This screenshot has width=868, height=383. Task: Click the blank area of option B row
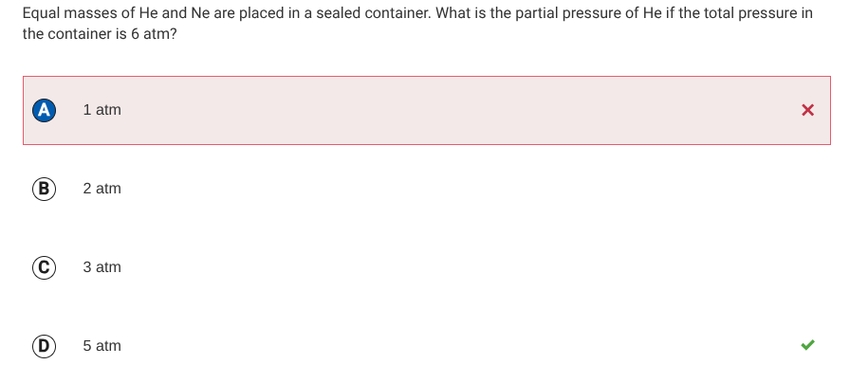(x=443, y=189)
